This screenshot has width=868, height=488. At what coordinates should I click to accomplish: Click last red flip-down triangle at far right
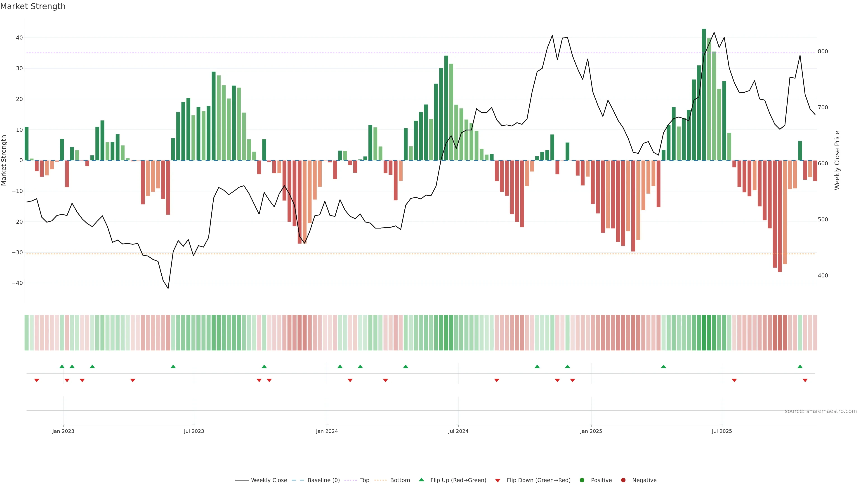click(805, 380)
